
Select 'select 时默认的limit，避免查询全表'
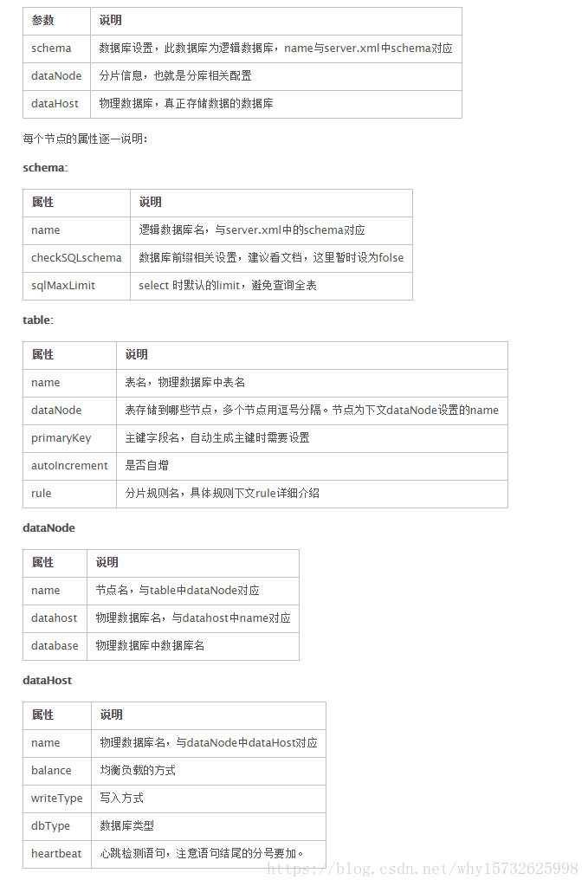228,285
